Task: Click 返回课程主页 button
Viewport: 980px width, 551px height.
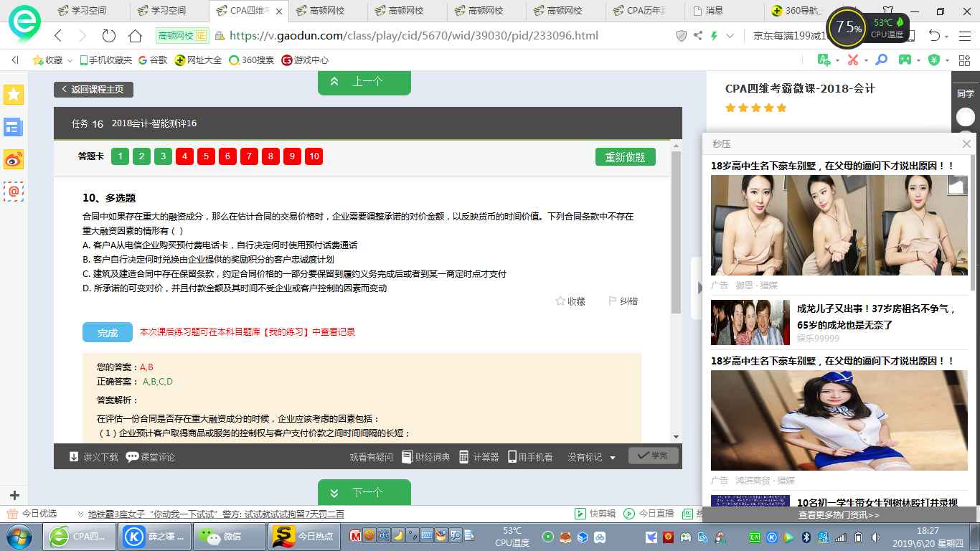Action: pyautogui.click(x=93, y=90)
